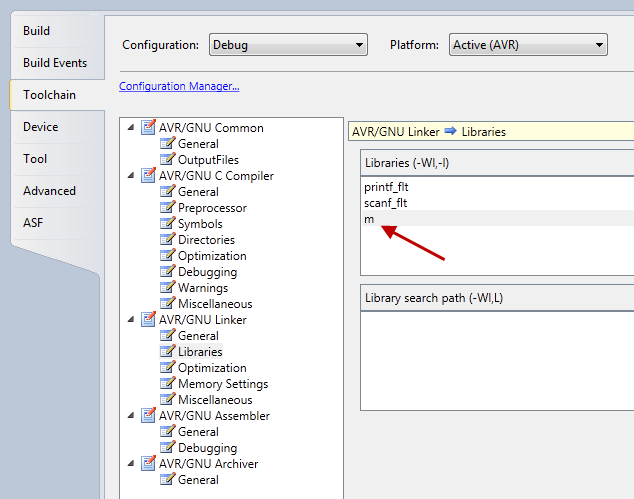
Task: Select the Libraries item under AVR/GNU Linker
Action: click(200, 352)
